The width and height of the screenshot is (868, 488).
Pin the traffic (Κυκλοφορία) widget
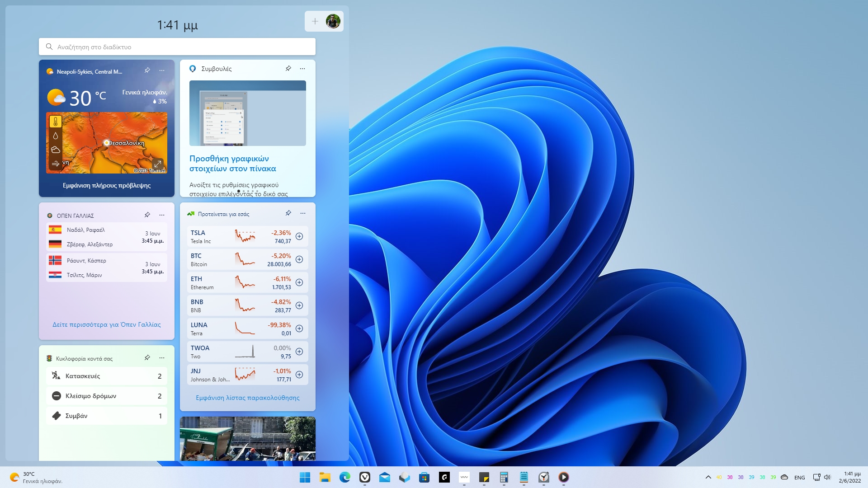(147, 358)
